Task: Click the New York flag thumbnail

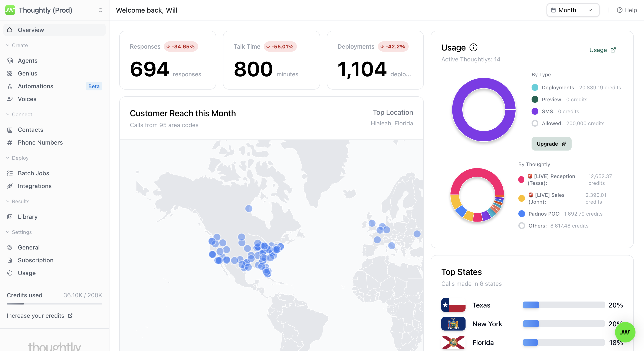Action: [453, 324]
